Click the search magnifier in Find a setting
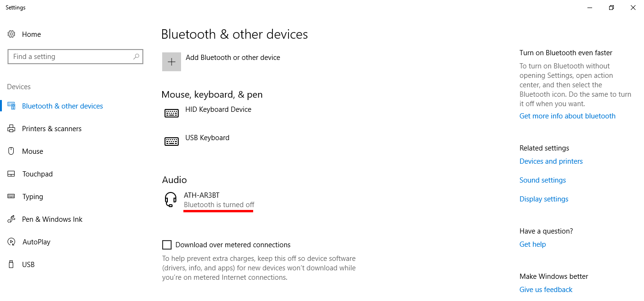Image resolution: width=644 pixels, height=301 pixels. (136, 56)
